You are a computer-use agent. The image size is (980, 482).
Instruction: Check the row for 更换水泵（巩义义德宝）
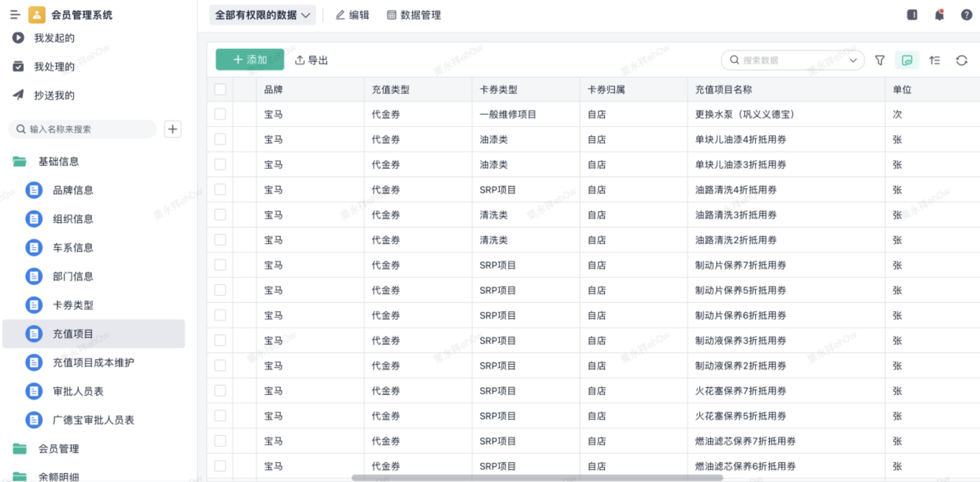220,114
